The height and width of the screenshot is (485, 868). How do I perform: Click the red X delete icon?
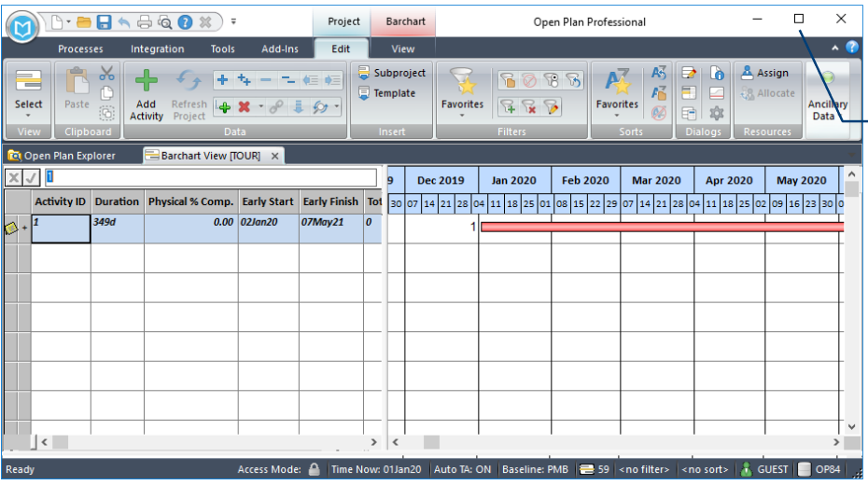pos(245,106)
